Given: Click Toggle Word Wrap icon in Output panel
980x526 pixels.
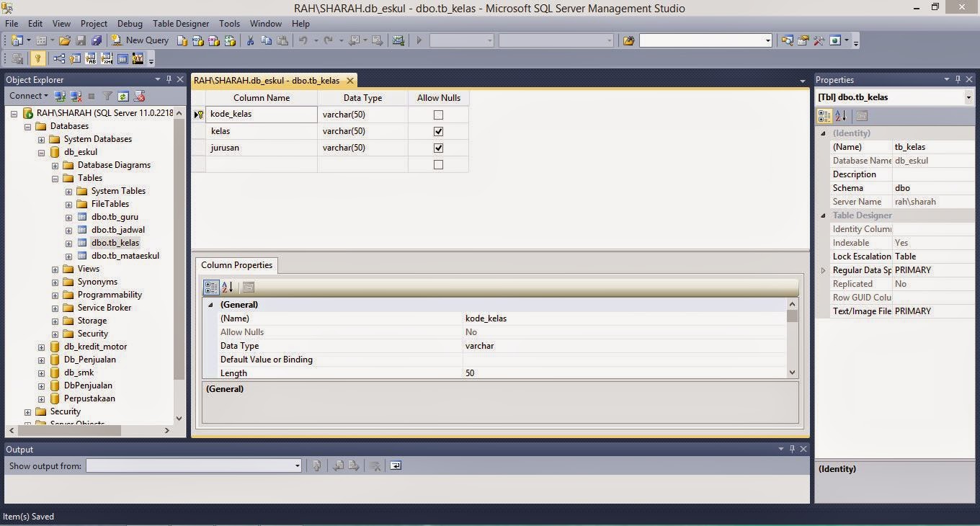Looking at the screenshot, I should pyautogui.click(x=396, y=465).
